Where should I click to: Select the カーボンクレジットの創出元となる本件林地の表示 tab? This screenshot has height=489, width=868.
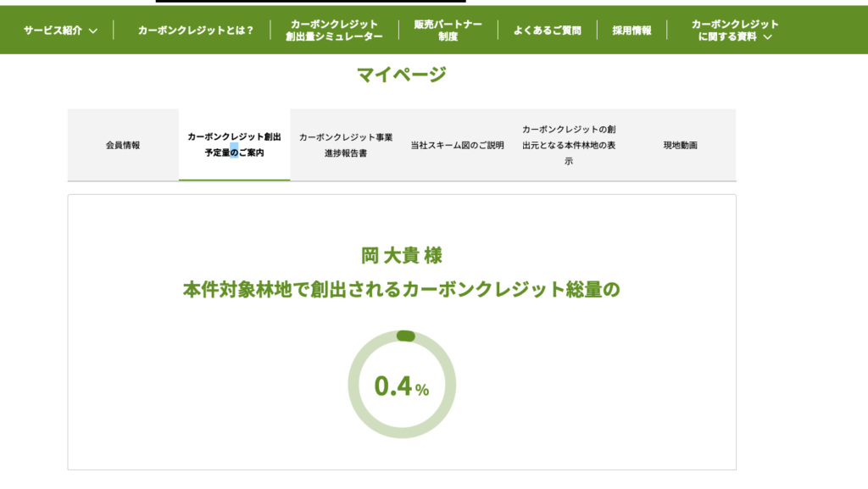coord(569,145)
